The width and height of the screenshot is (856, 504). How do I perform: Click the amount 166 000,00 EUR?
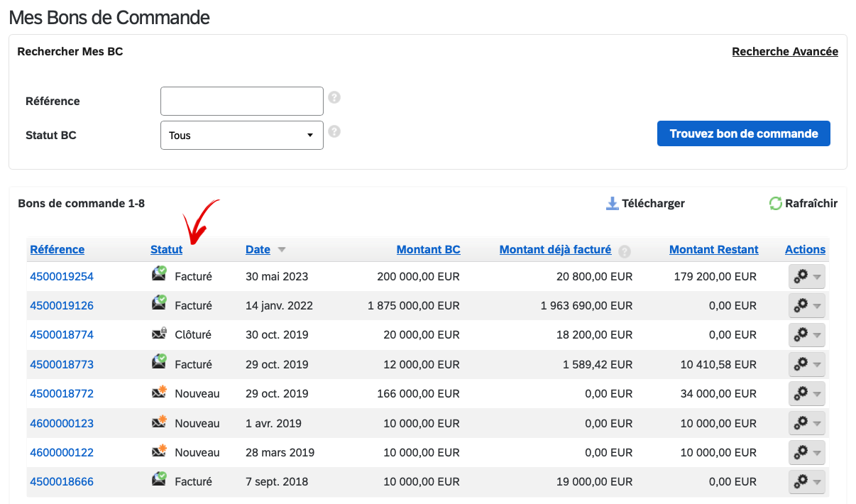tap(419, 393)
